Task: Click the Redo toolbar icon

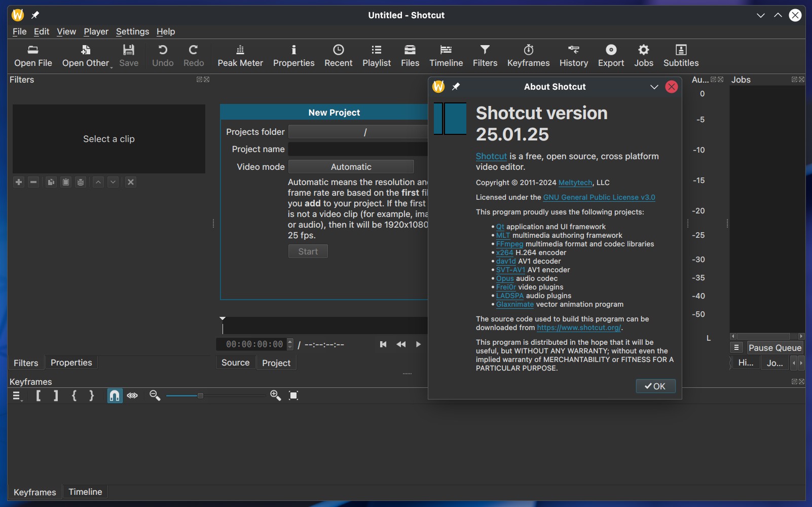Action: (194, 56)
